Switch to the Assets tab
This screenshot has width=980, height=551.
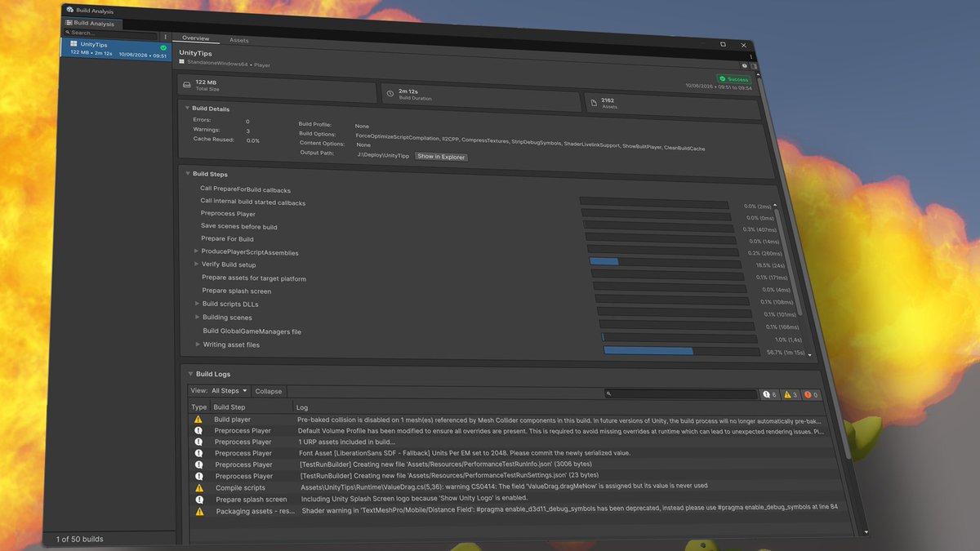click(239, 40)
